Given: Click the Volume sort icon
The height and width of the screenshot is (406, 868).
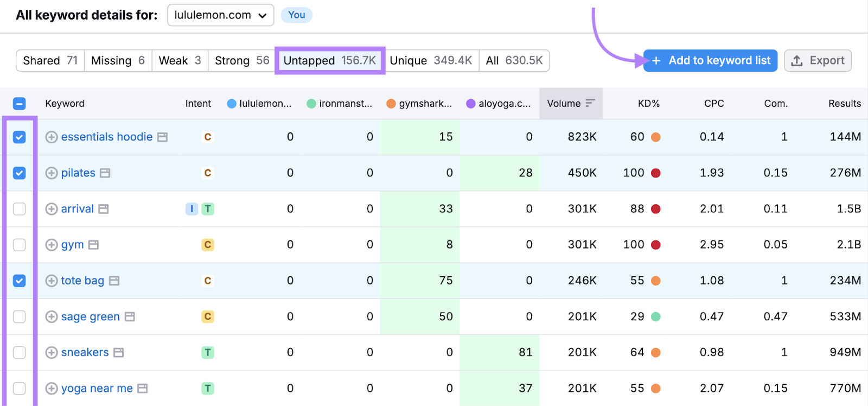Looking at the screenshot, I should click(590, 103).
